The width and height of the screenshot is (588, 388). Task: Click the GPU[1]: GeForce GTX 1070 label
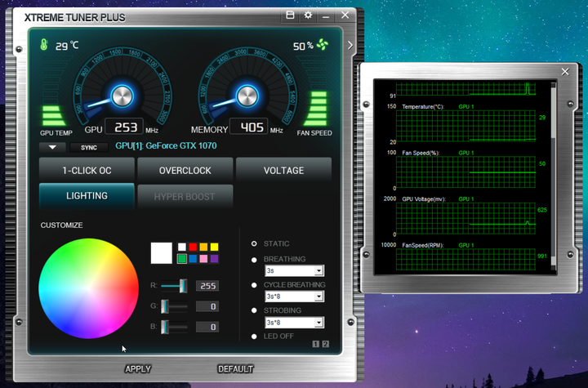point(166,145)
